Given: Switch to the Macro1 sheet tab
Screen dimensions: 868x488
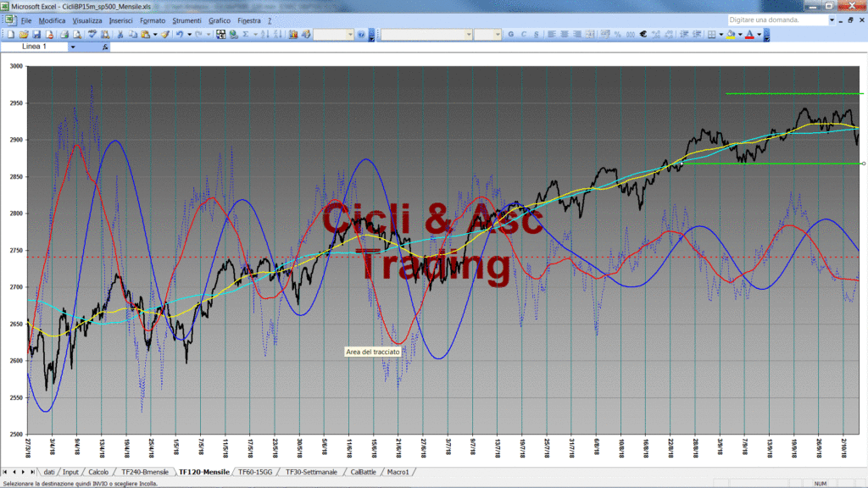Looking at the screenshot, I should 398,472.
